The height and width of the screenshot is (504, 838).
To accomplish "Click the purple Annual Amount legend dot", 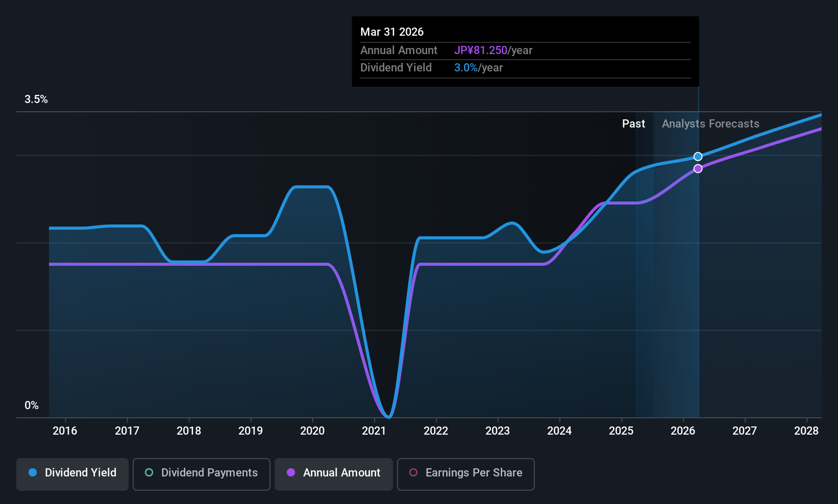I will [x=291, y=472].
